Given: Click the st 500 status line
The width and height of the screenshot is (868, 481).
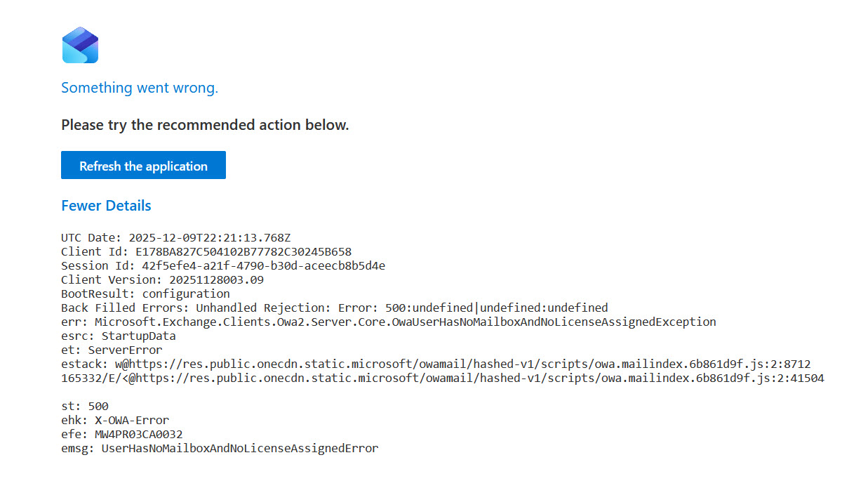Looking at the screenshot, I should [x=85, y=407].
